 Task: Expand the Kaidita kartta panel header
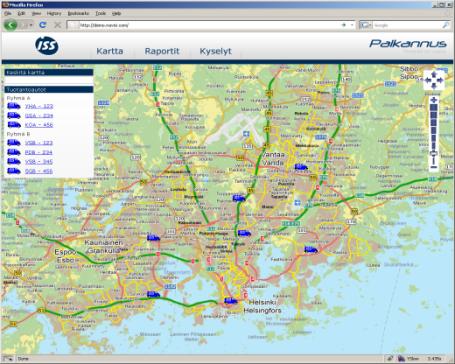coord(49,72)
